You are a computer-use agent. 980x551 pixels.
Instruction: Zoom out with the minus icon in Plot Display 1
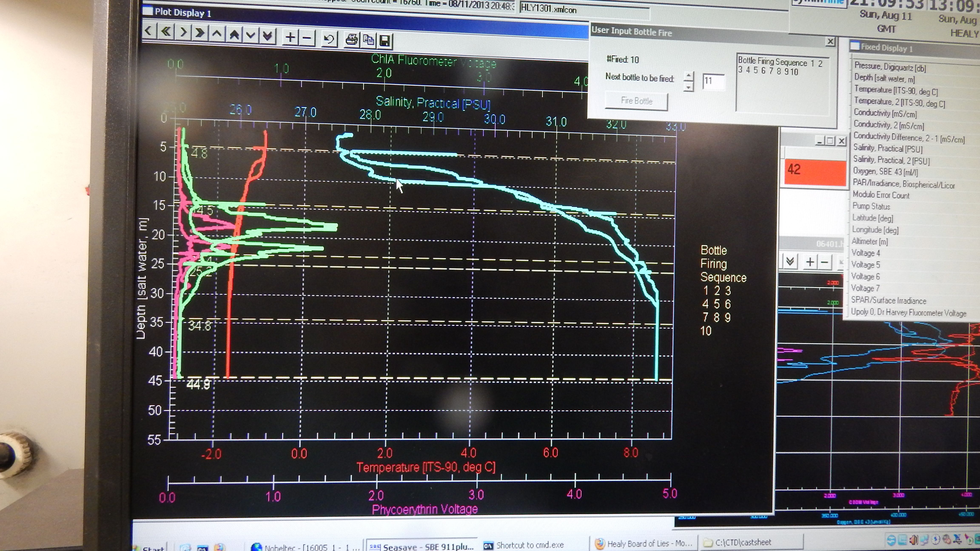(x=307, y=38)
